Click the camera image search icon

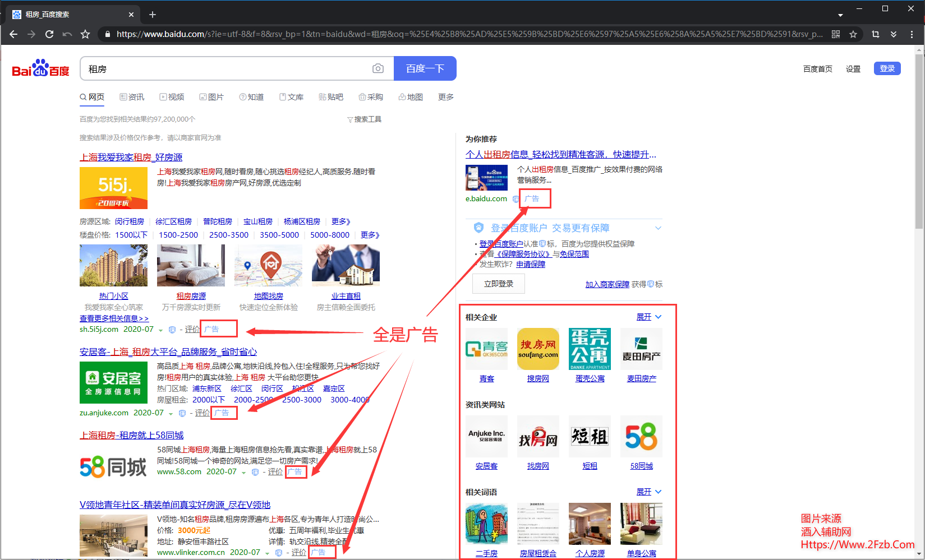378,68
